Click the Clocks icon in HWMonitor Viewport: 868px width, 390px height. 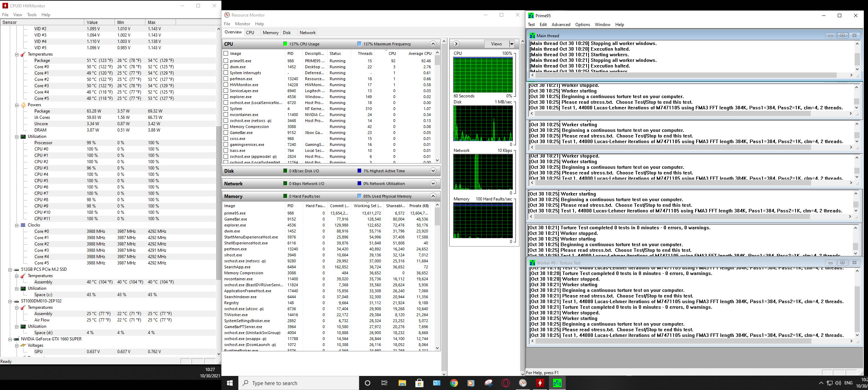[x=23, y=225]
